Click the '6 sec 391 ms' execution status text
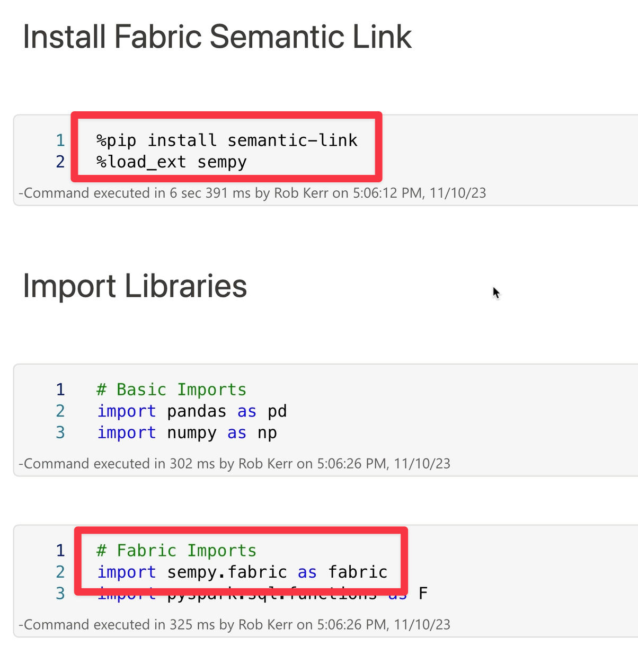Image resolution: width=638 pixels, height=672 pixels. [210, 193]
